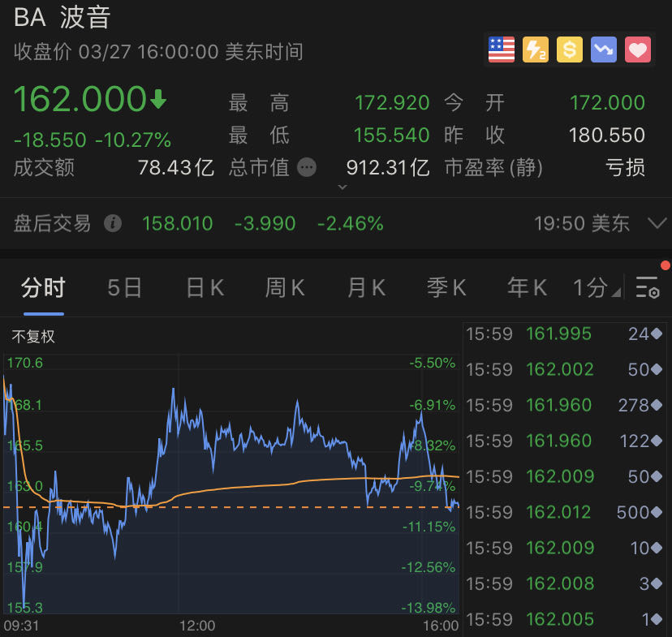Tap the closing time text 收盘价 03/27

click(72, 52)
